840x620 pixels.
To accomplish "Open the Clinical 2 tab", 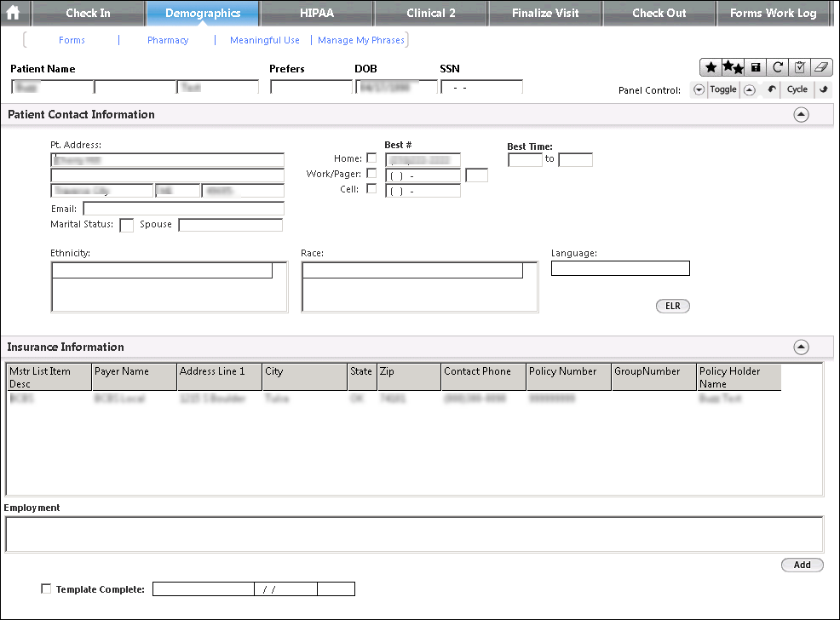I will pos(431,13).
